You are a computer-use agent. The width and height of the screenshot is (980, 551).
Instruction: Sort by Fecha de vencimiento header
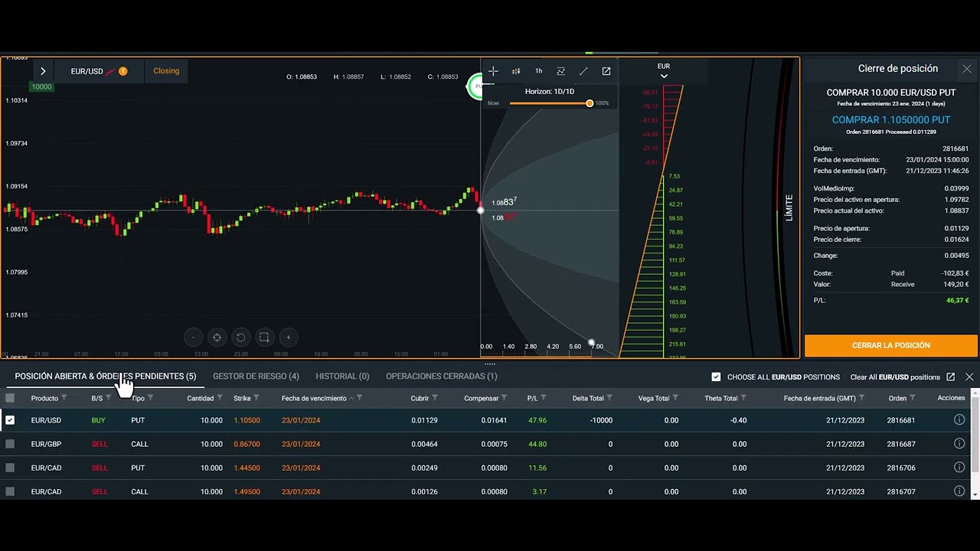point(314,398)
